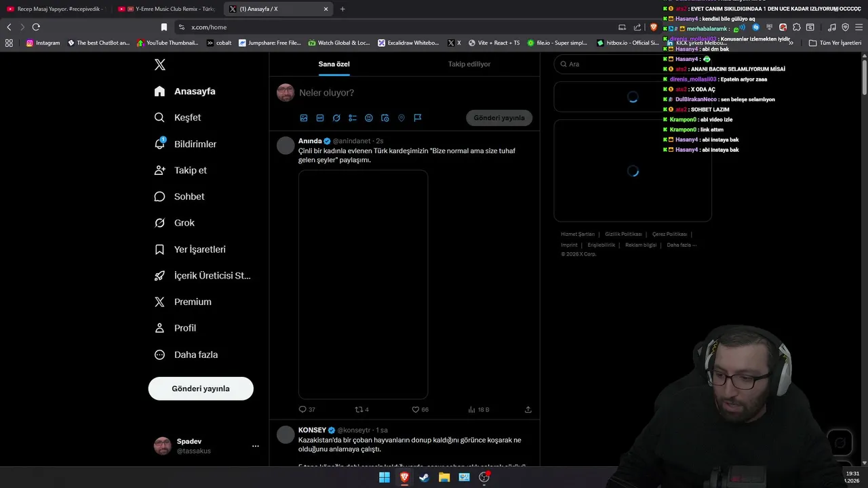The width and height of the screenshot is (868, 488).
Task: Switch to the Sana özel tab
Action: [x=334, y=64]
